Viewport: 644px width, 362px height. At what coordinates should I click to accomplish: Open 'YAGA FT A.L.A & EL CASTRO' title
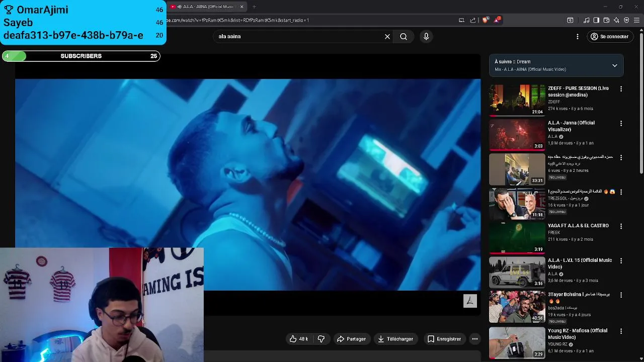578,226
